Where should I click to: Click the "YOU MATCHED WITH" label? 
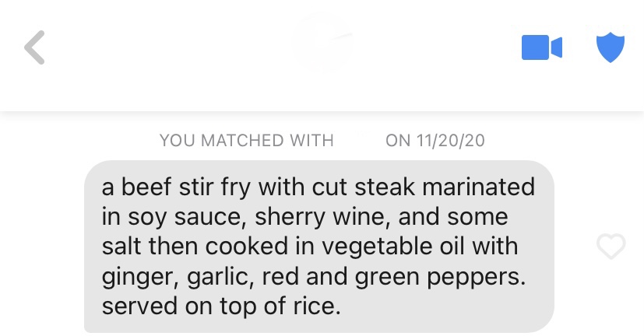pyautogui.click(x=246, y=141)
